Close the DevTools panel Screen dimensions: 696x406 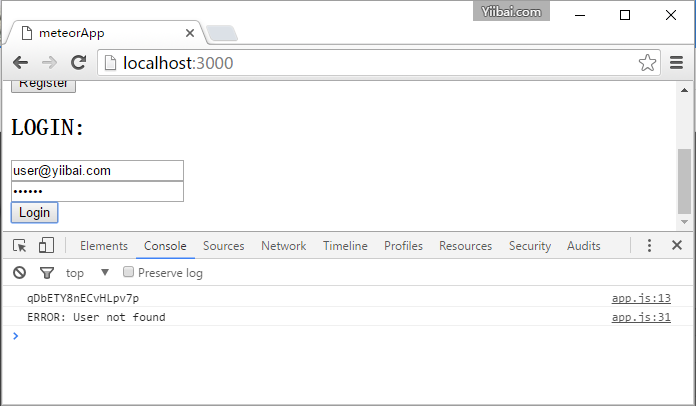click(x=677, y=246)
